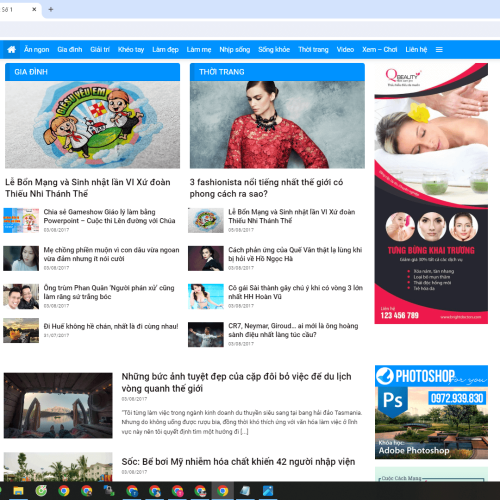Image resolution: width=500 pixels, height=500 pixels.
Task: Open the Giêsu Yêu Em featured image
Action: point(92,125)
